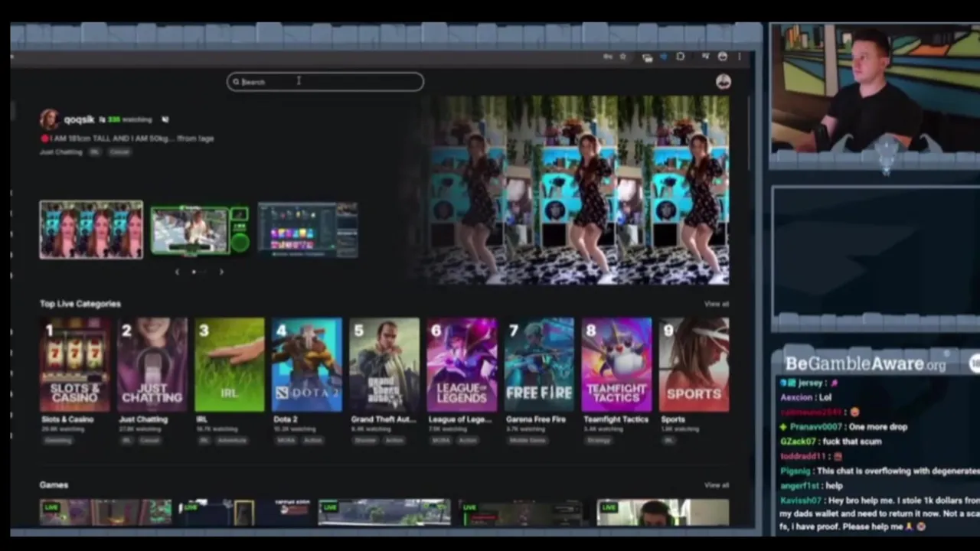The height and width of the screenshot is (551, 980).
Task: Open the qoqsik channel name link
Action: 79,119
